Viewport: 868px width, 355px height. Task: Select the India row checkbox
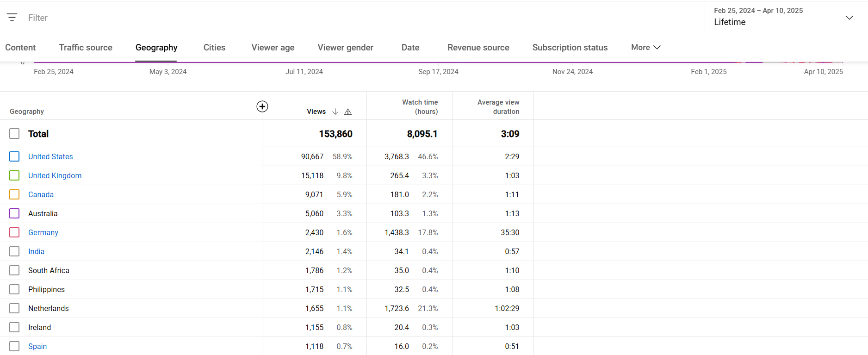14,251
